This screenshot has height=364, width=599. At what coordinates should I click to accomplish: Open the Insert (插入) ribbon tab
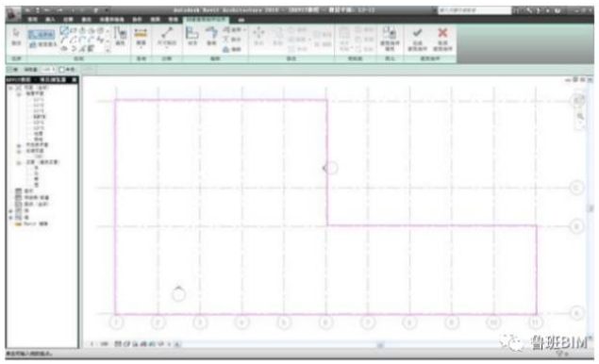(50, 20)
